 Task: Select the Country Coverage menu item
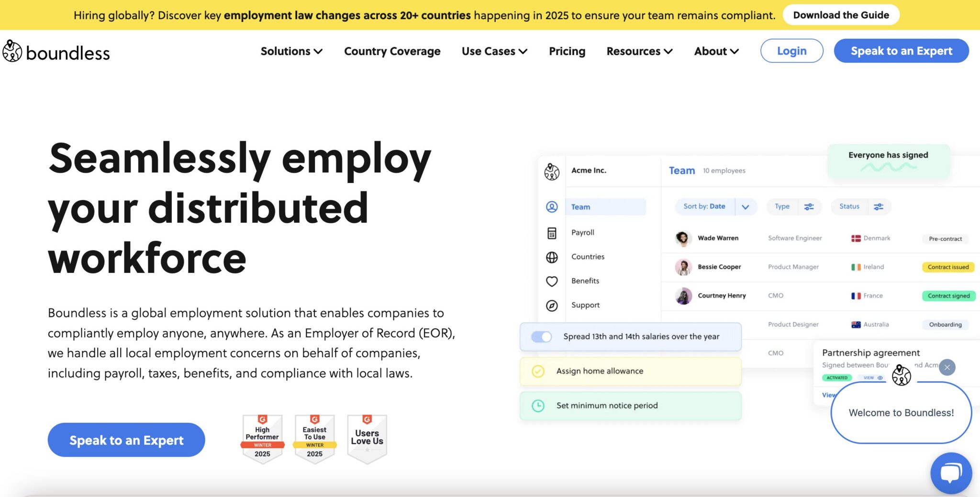click(392, 51)
